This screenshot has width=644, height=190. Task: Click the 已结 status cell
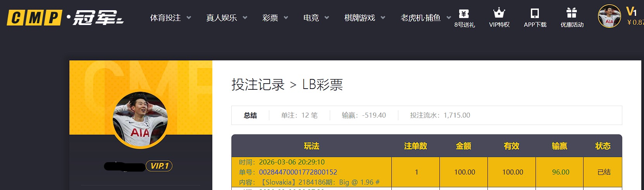[x=604, y=172]
